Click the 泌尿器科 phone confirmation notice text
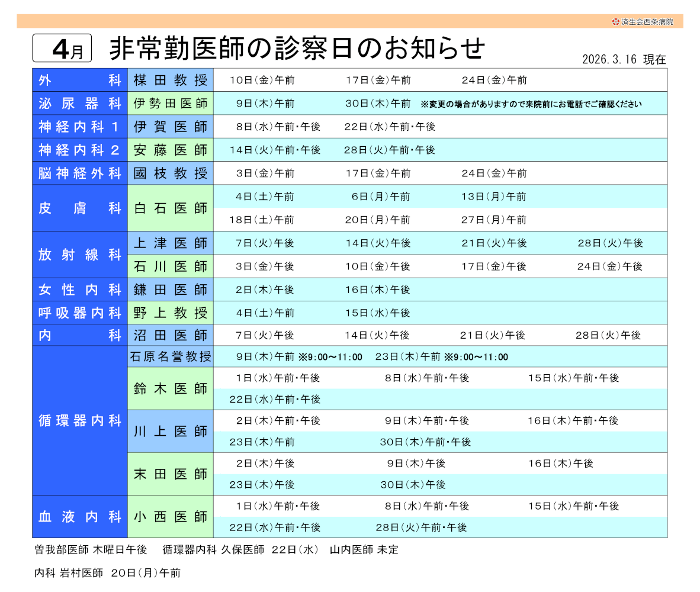 coord(531,104)
